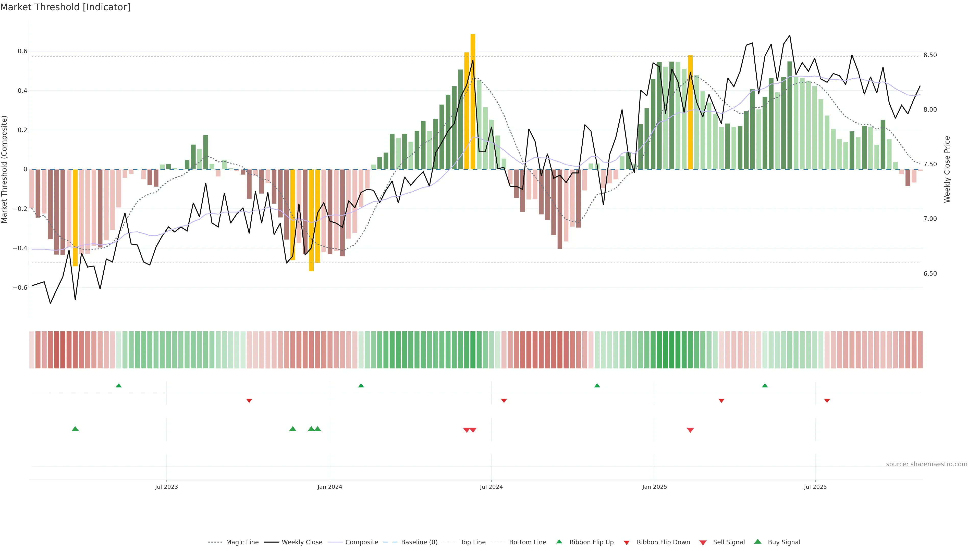Click ribbon flip down marker after Jul 2025

click(827, 401)
